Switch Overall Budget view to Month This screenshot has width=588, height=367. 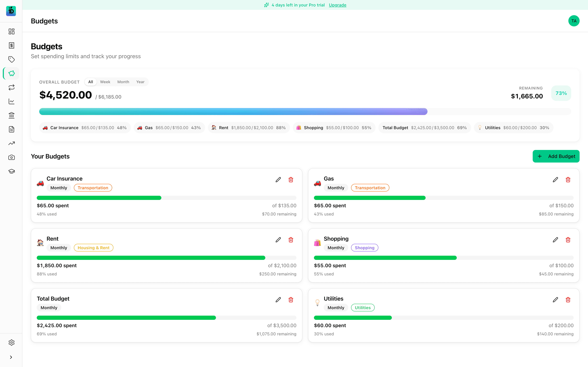click(123, 82)
